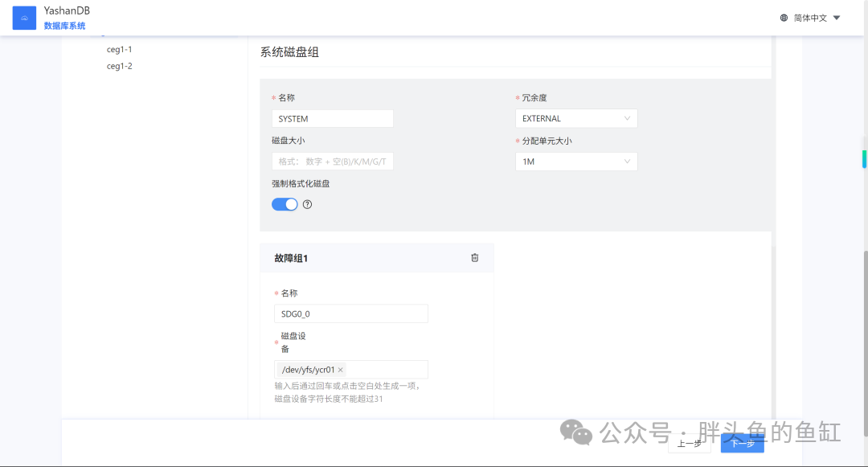Click the 磁盘大小 label

point(289,141)
